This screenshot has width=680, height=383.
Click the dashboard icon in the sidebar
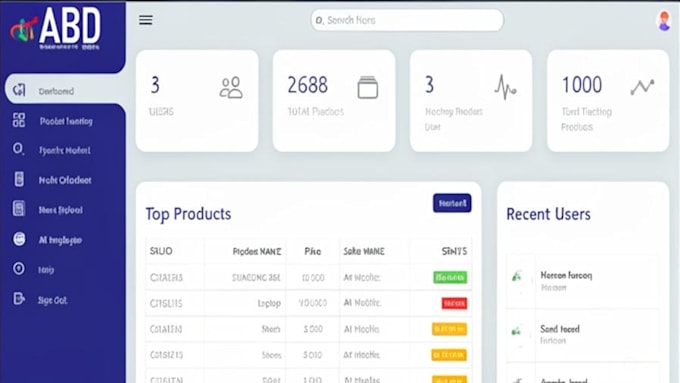click(x=19, y=90)
